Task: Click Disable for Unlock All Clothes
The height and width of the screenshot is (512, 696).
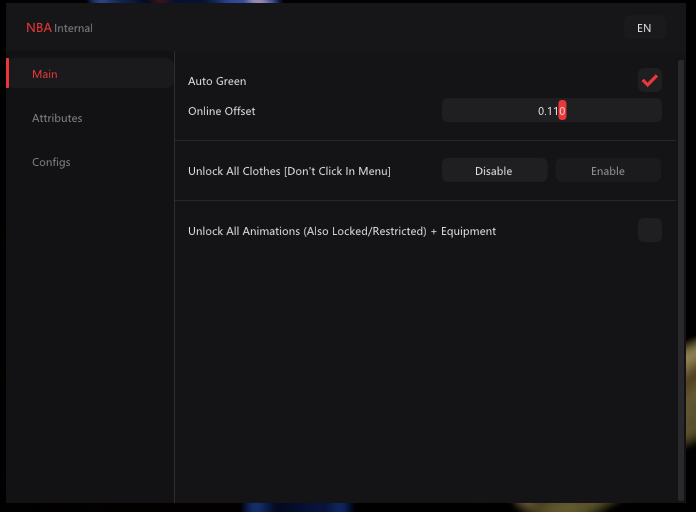Action: pos(494,171)
